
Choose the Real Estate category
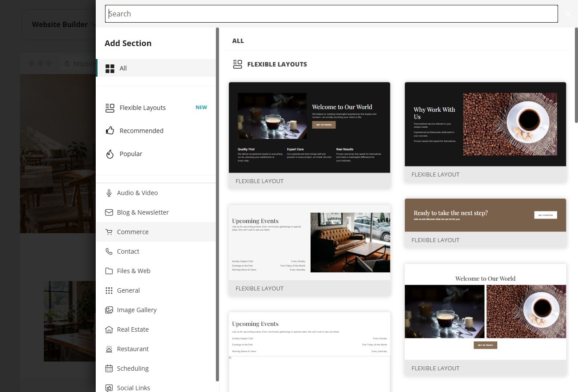point(156,329)
